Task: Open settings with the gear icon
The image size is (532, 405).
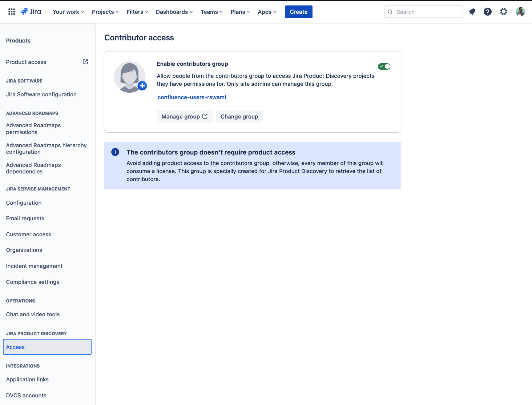Action: (x=504, y=11)
